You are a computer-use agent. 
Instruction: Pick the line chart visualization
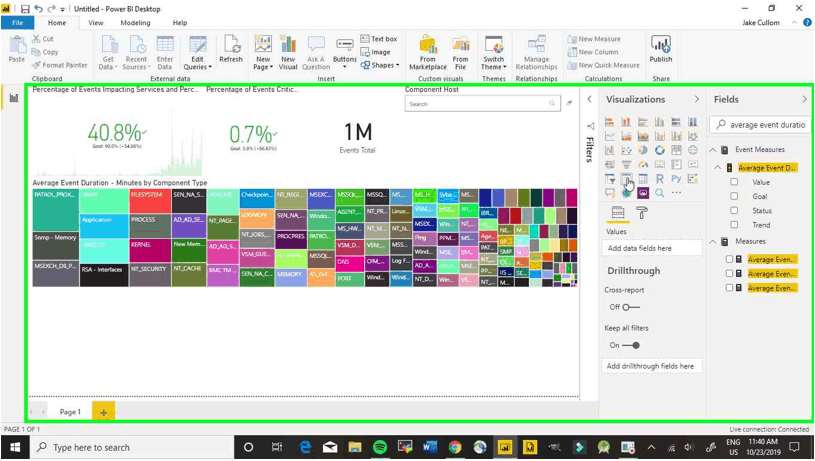coord(610,136)
